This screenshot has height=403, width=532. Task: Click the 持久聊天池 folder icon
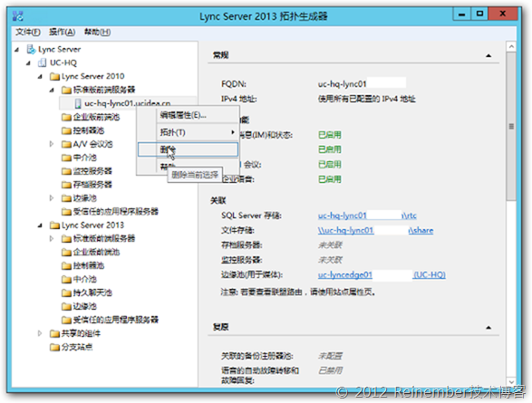(x=66, y=293)
